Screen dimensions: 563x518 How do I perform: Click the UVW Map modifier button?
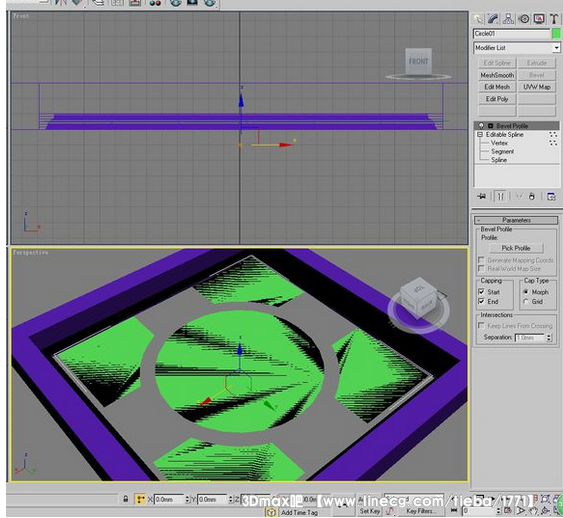pyautogui.click(x=537, y=87)
